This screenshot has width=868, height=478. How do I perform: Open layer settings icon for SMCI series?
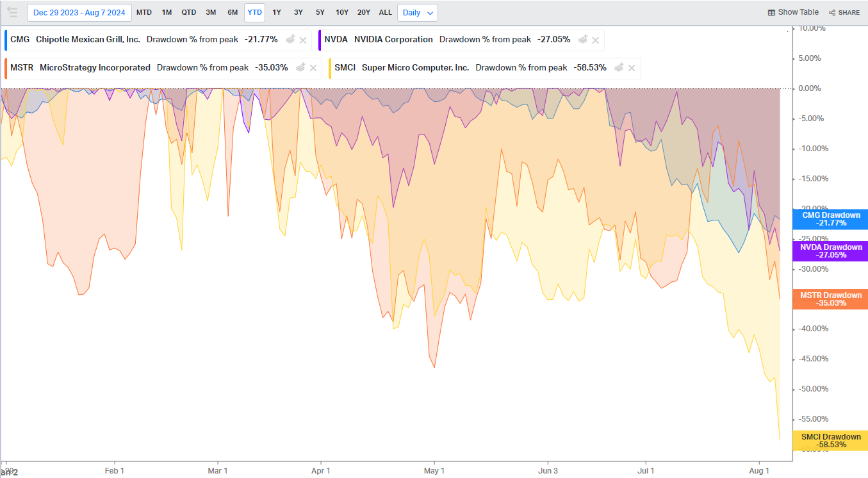619,68
